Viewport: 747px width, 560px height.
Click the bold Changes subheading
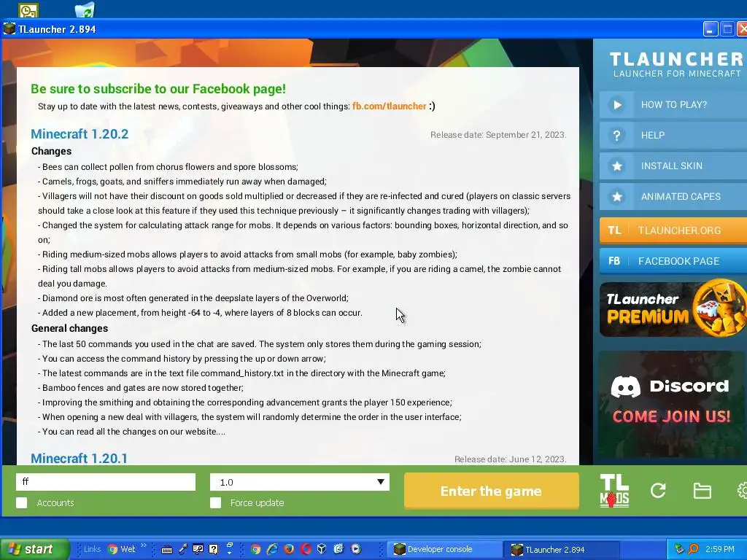[52, 152]
